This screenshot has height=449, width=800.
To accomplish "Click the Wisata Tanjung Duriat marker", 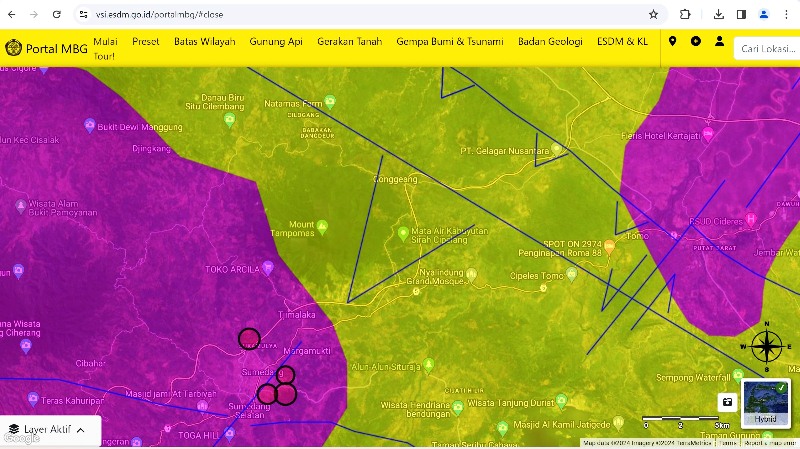I will [561, 401].
